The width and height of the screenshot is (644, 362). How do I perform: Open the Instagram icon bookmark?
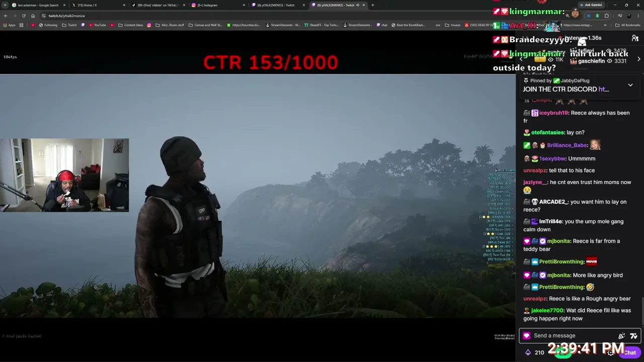point(149,25)
